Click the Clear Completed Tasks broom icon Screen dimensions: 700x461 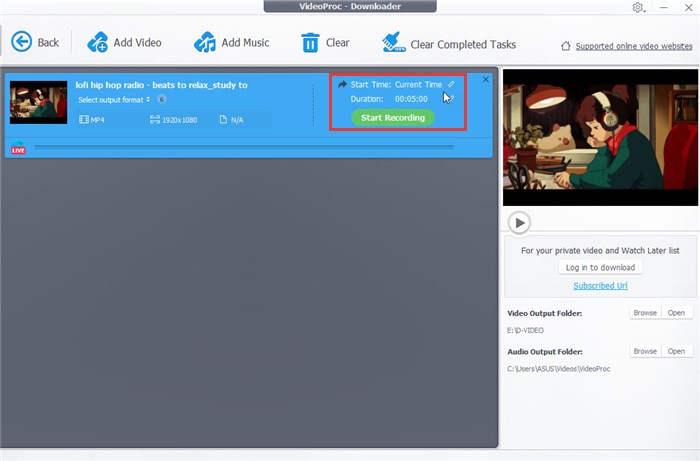(x=394, y=42)
